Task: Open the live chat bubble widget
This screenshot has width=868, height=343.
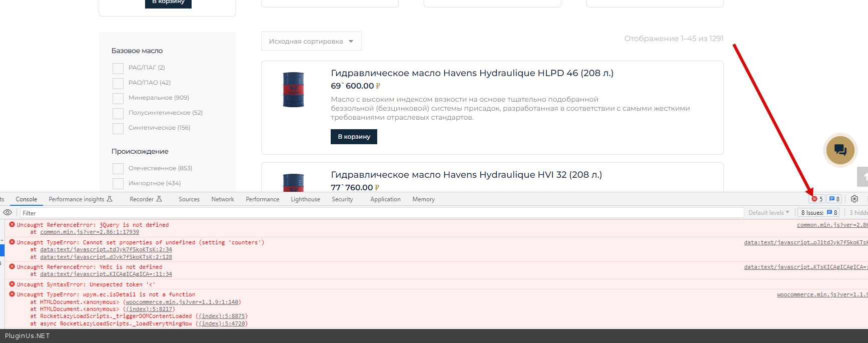Action: tap(840, 150)
